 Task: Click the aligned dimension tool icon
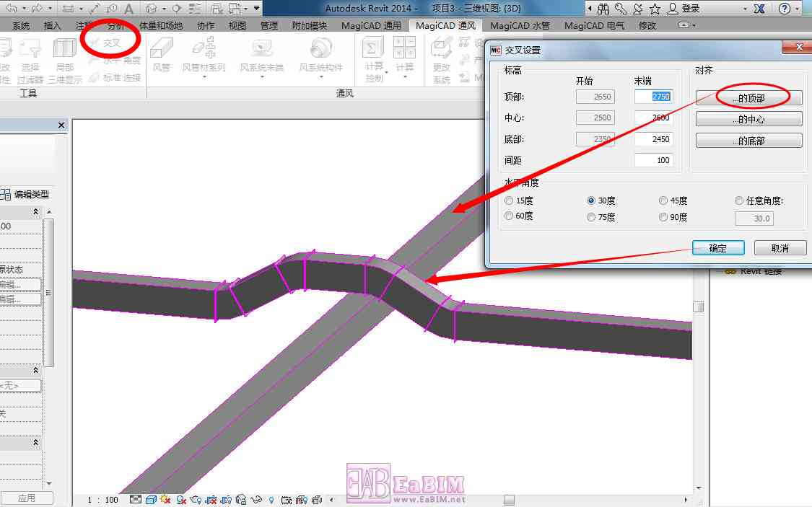[95, 8]
